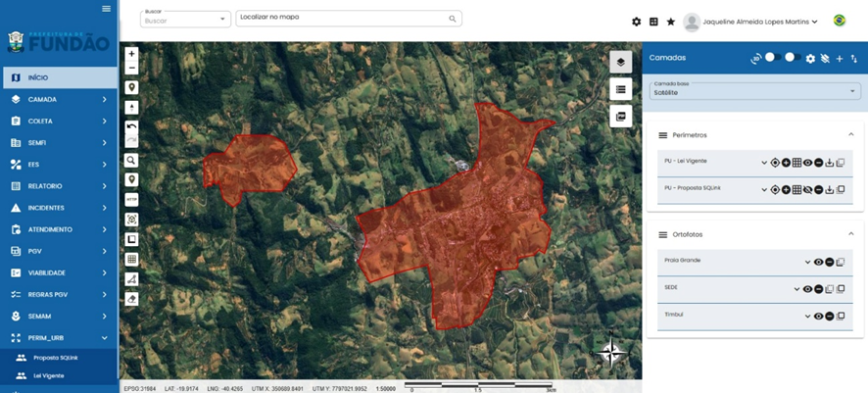
Task: Open the legend list panel button
Action: [x=620, y=89]
